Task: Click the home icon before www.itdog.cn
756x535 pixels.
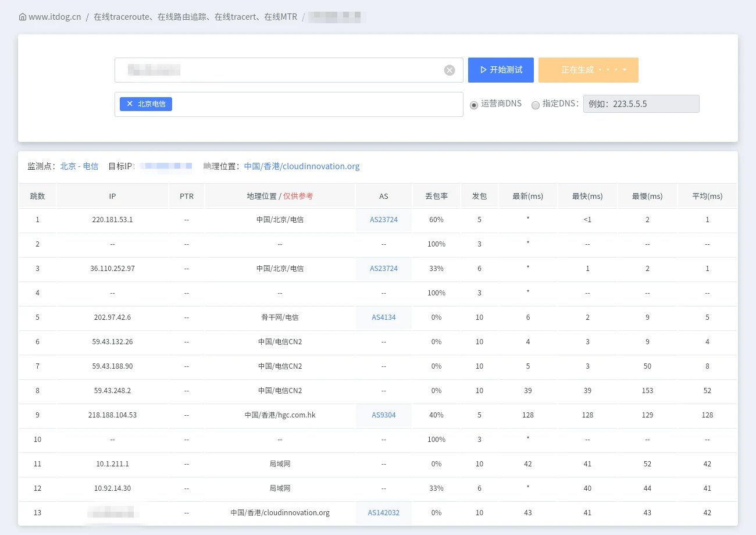Action: pos(23,17)
